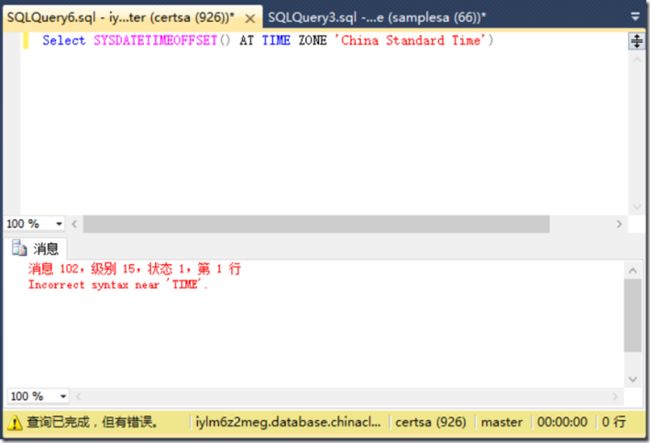The image size is (650, 443).
Task: Click the messages pane scroll up arrow
Action: [x=633, y=271]
